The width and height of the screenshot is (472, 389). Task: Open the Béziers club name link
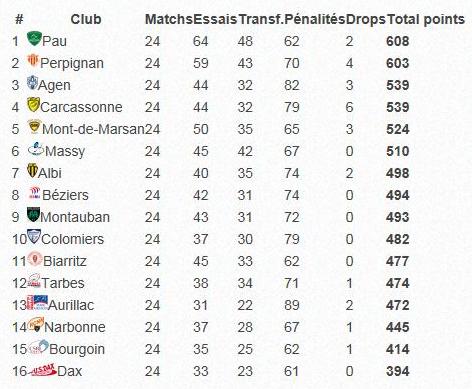click(65, 195)
